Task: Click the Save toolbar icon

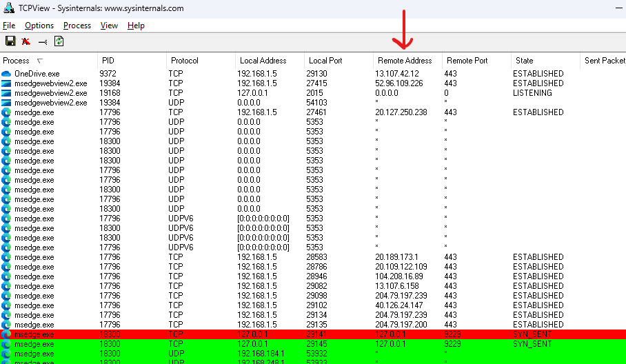Action: pyautogui.click(x=10, y=41)
